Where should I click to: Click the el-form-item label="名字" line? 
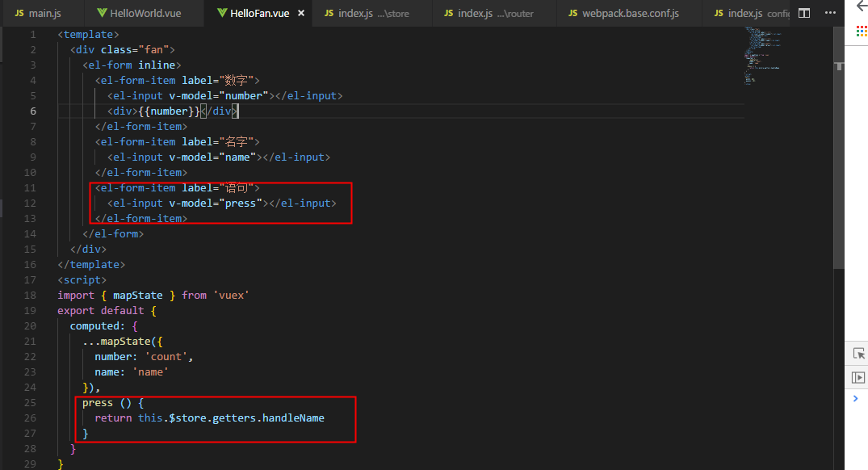tap(177, 141)
